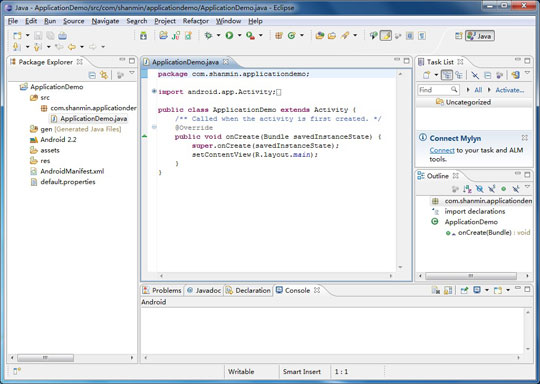540x384 pixels.
Task: Click the Sort alphabetically icon in Outline
Action: (x=467, y=189)
